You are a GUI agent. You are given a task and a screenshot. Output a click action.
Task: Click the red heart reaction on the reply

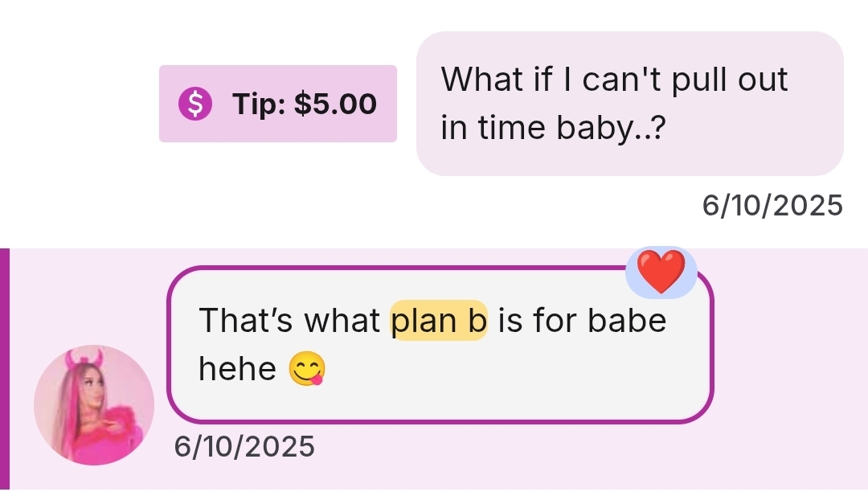pos(661,270)
